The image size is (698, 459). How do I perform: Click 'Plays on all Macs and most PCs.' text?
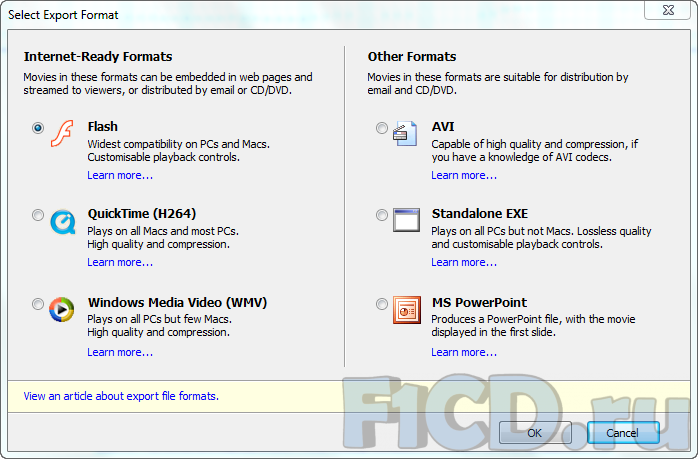coord(163,232)
